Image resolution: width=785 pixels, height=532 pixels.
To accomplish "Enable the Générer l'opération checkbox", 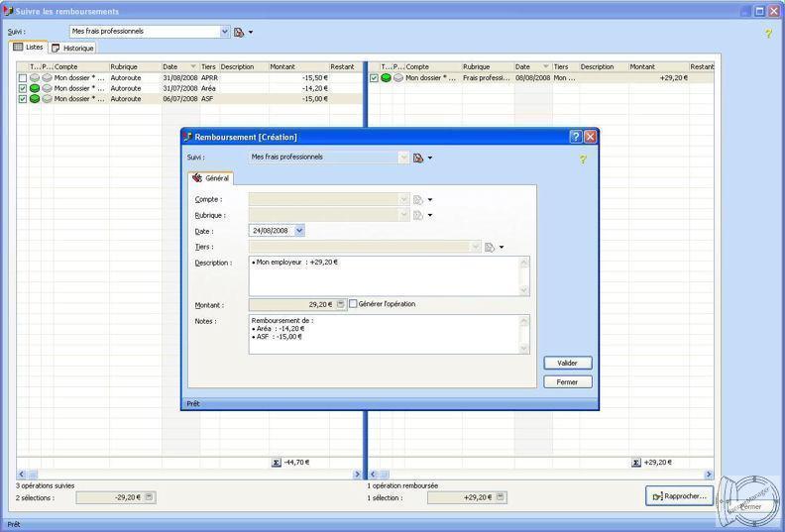I will point(353,304).
